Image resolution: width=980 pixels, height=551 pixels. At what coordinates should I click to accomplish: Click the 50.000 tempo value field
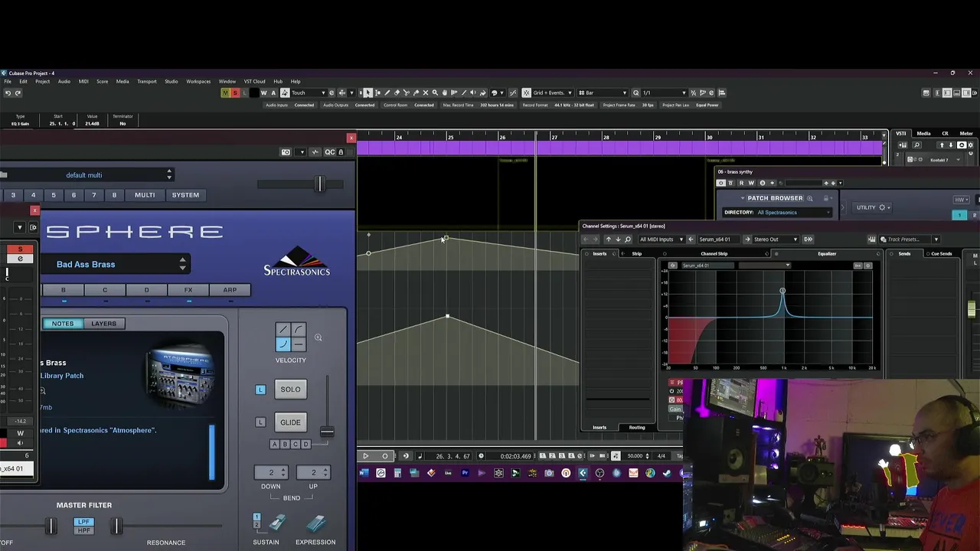(x=635, y=456)
